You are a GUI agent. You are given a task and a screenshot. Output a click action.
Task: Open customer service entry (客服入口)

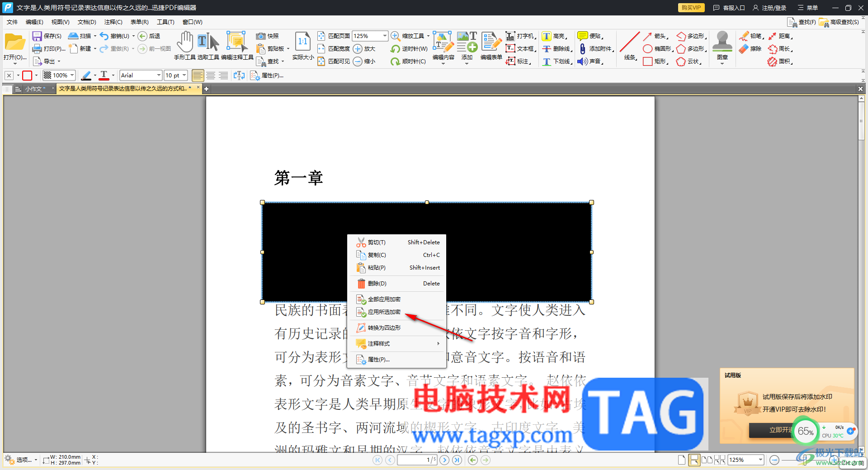coord(729,8)
